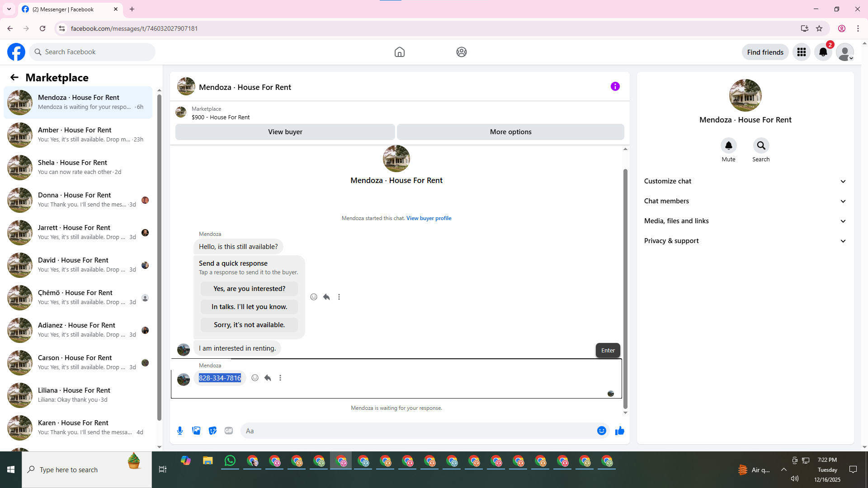Open WhatsApp from the taskbar
Screen dimensions: 868x488
point(230,461)
